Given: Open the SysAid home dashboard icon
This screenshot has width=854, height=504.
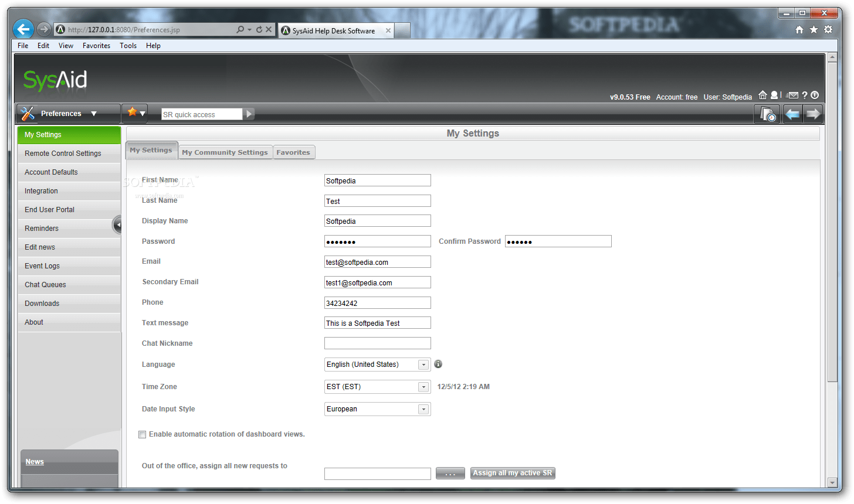Looking at the screenshot, I should [763, 95].
